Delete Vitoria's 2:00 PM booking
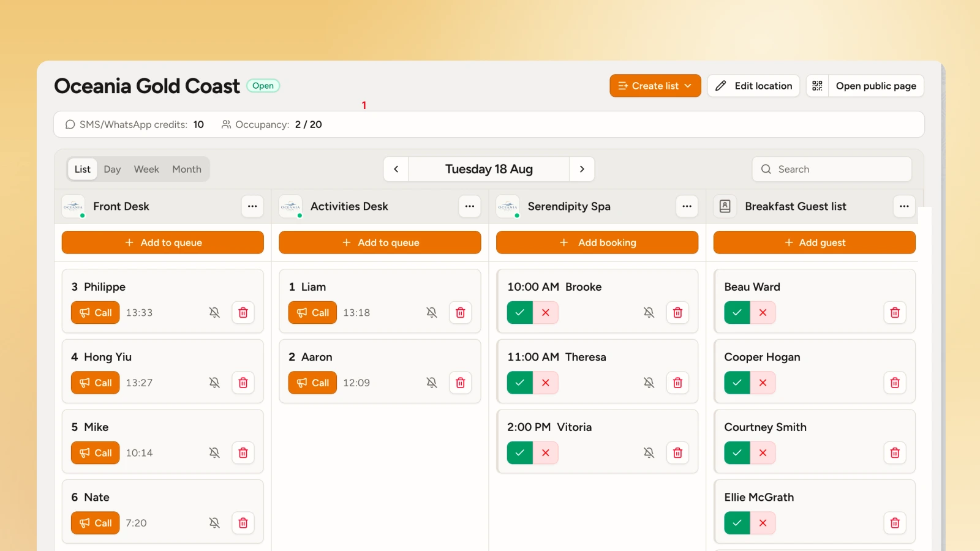980x551 pixels. coord(677,453)
